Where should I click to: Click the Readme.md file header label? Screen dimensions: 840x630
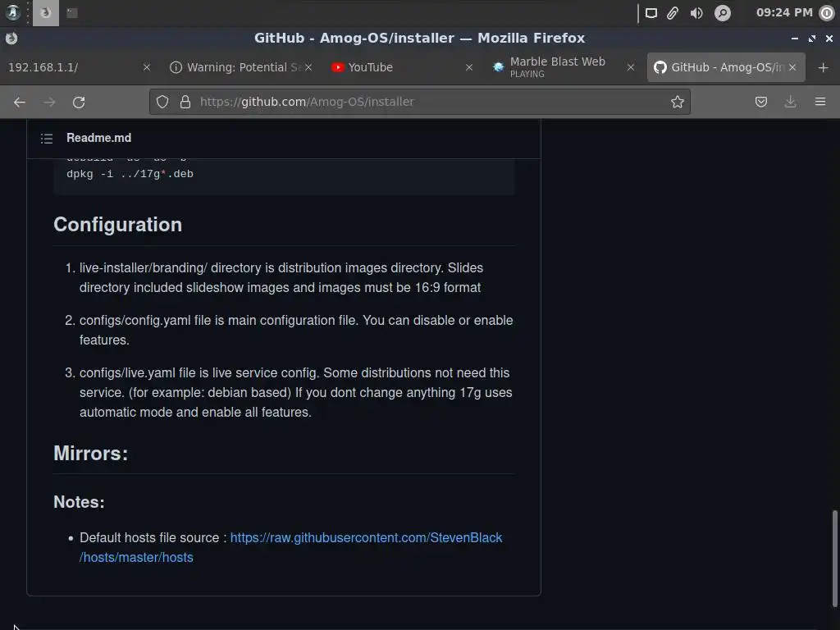pos(98,138)
